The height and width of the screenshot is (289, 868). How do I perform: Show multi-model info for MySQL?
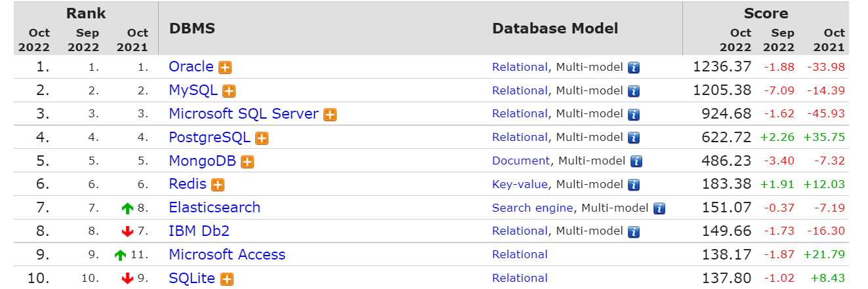click(634, 91)
